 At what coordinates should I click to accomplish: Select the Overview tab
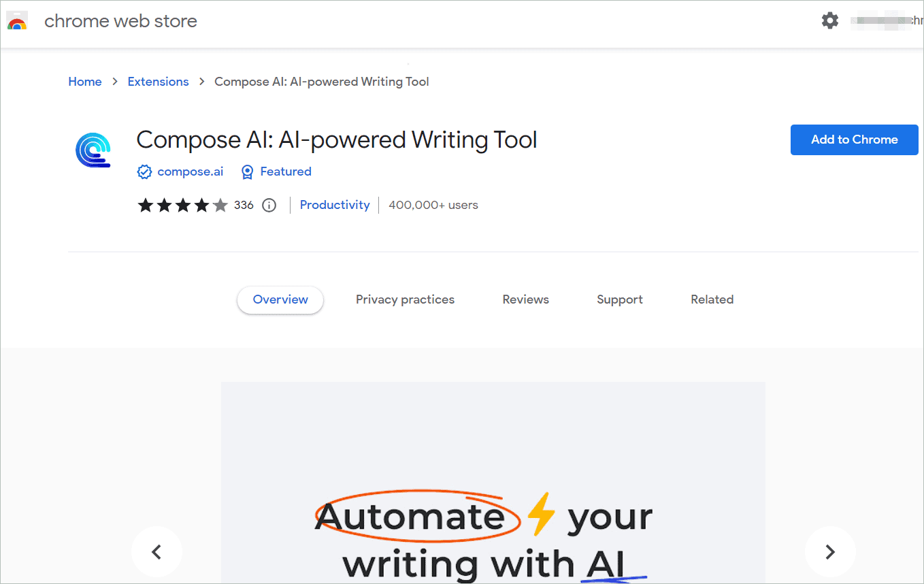280,299
